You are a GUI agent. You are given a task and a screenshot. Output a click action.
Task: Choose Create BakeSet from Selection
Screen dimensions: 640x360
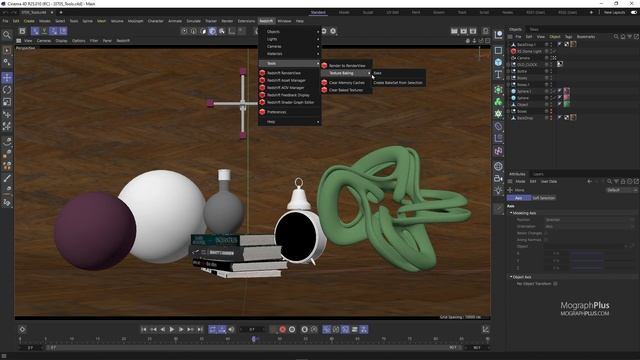(398, 82)
